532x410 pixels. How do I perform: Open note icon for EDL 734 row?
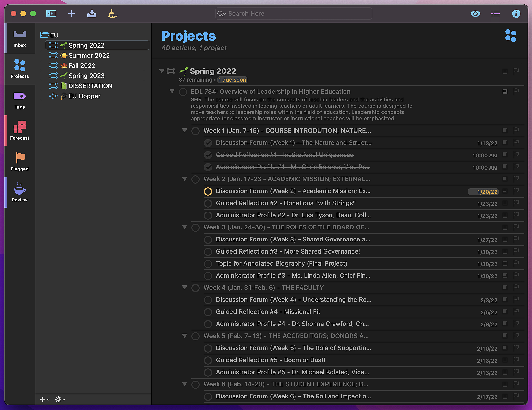tap(505, 92)
